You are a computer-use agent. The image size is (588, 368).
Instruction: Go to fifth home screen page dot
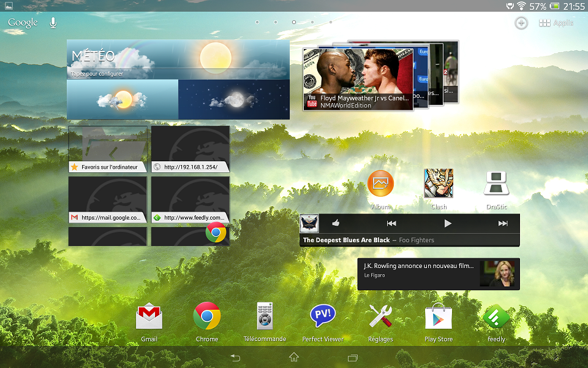tap(331, 22)
